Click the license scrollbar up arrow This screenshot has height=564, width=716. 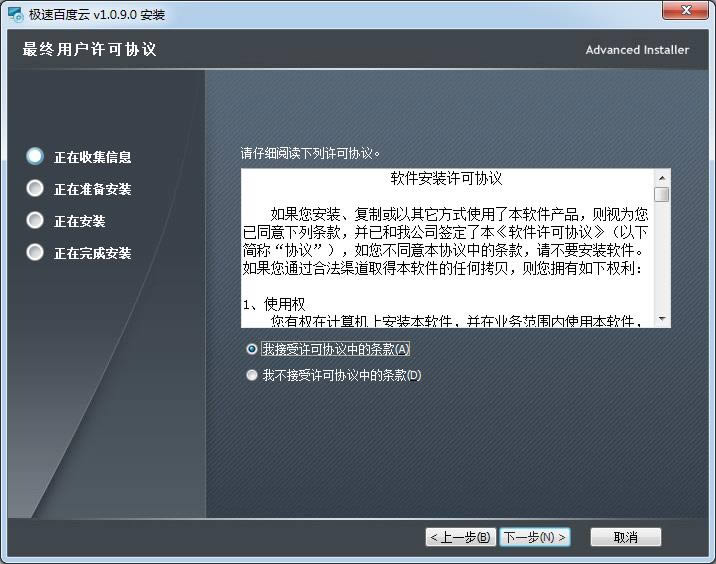[662, 177]
